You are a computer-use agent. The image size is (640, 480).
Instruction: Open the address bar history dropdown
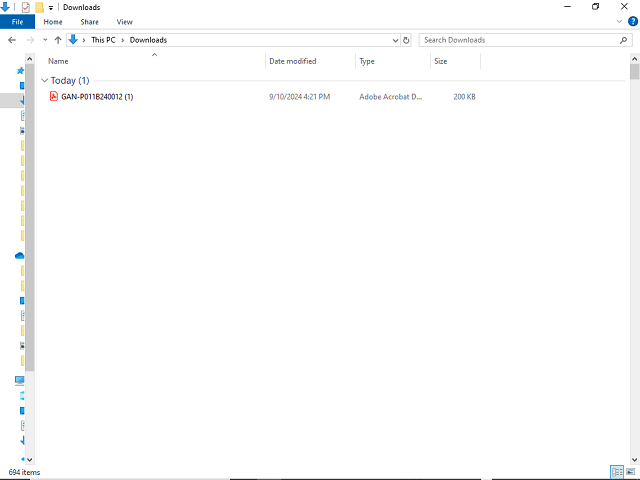395,40
